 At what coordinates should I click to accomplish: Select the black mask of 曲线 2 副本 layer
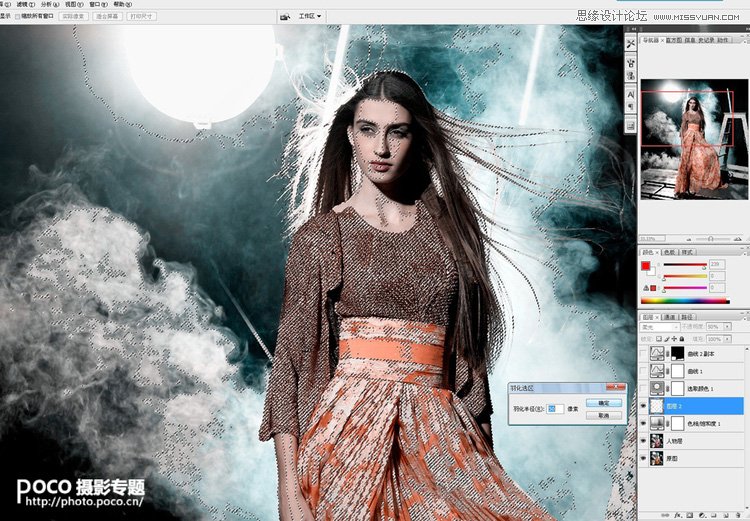678,354
